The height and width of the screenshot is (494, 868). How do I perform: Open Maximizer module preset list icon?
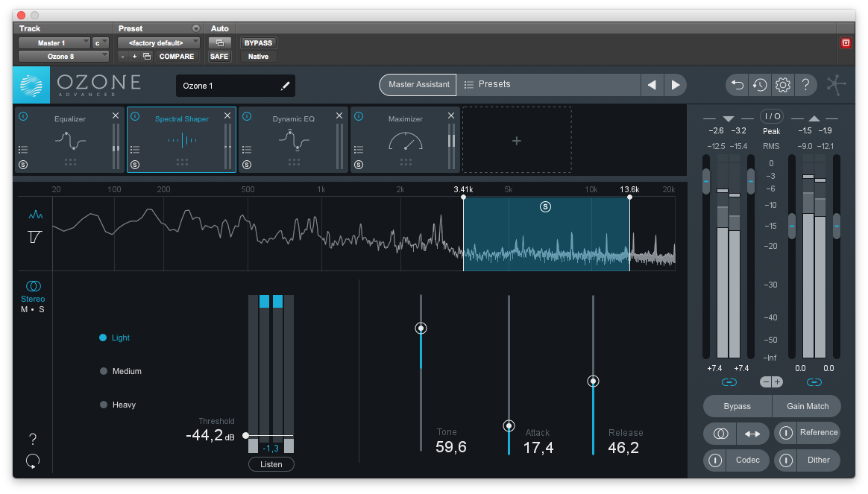(359, 149)
